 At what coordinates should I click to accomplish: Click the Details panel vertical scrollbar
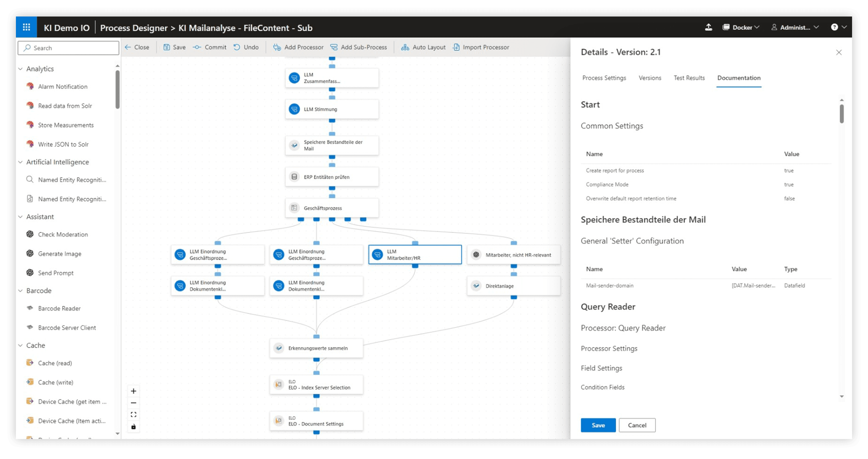click(841, 114)
